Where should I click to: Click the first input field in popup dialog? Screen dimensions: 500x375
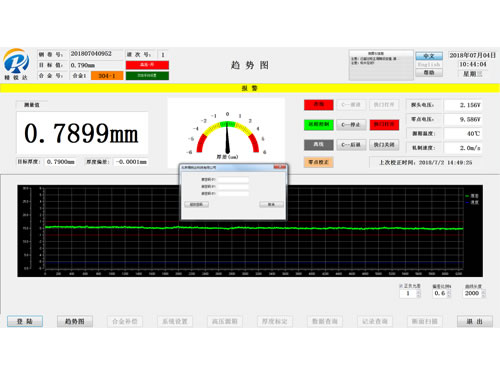click(x=233, y=180)
